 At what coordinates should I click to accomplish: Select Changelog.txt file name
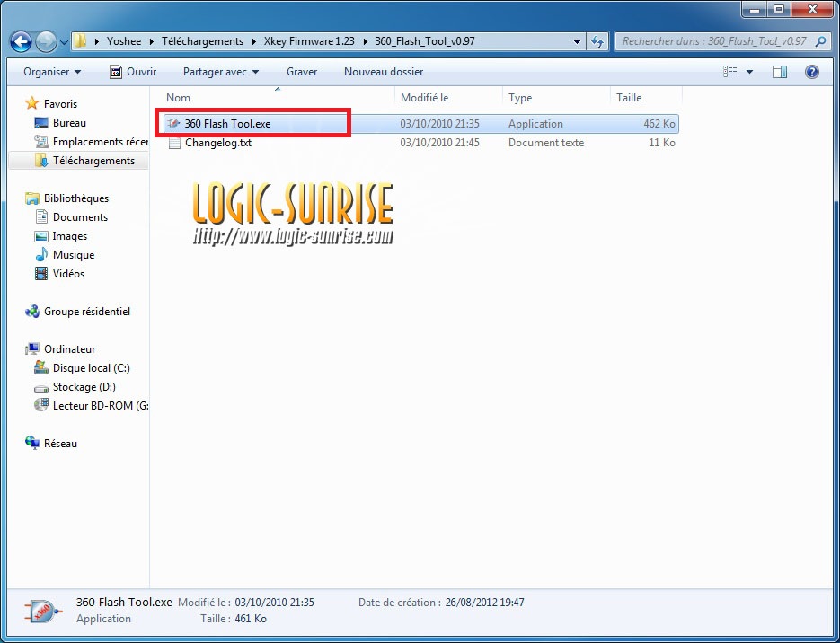[218, 143]
